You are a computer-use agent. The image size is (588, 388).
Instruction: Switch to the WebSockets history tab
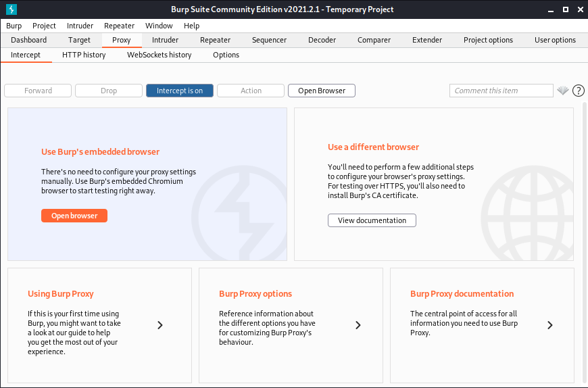tap(160, 55)
